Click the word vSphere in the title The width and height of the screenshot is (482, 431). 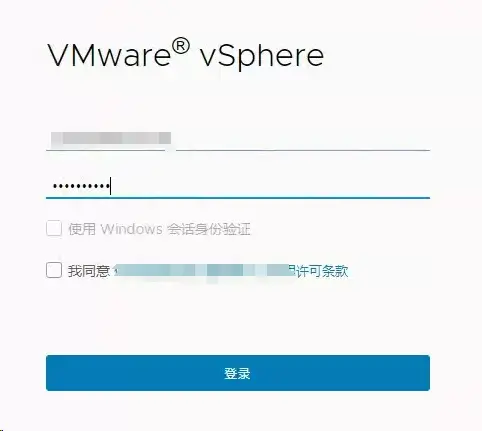pos(261,57)
